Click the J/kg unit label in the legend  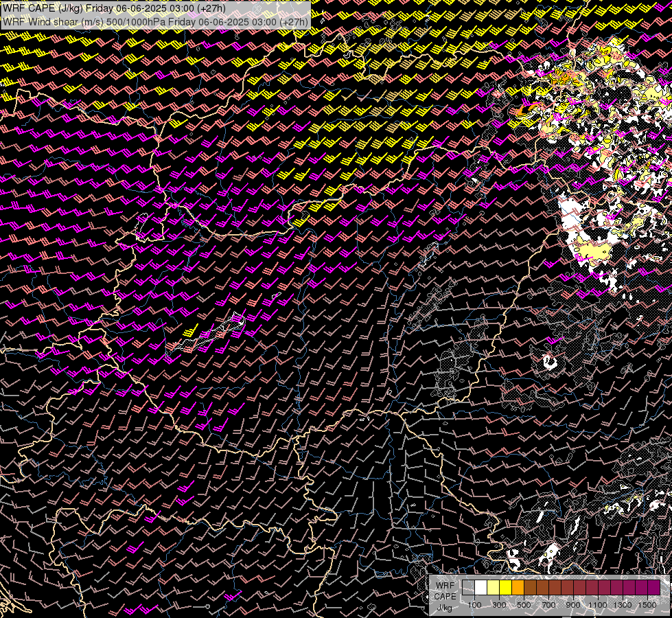tap(444, 608)
